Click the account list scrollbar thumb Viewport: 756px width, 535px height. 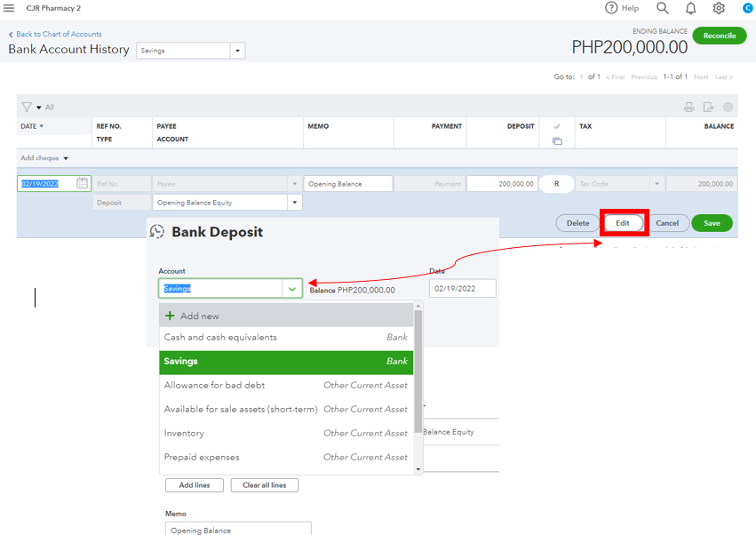418,371
